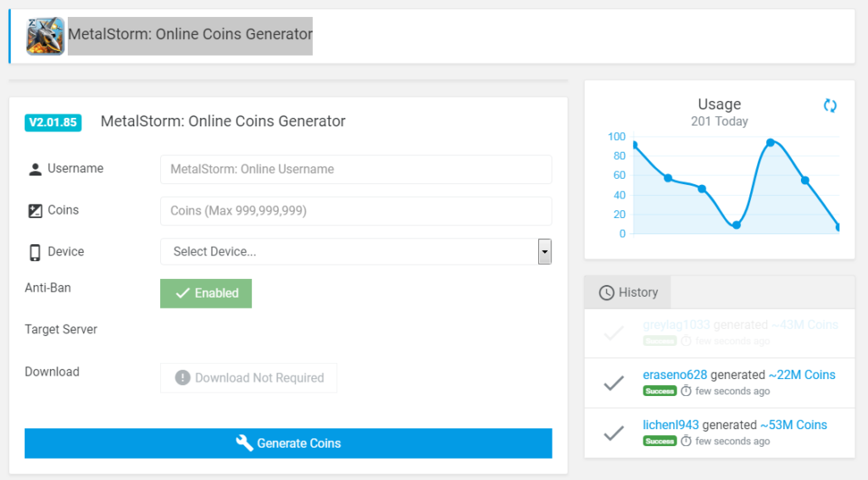Click the clock icon in History tab
868x480 pixels.
(x=606, y=293)
